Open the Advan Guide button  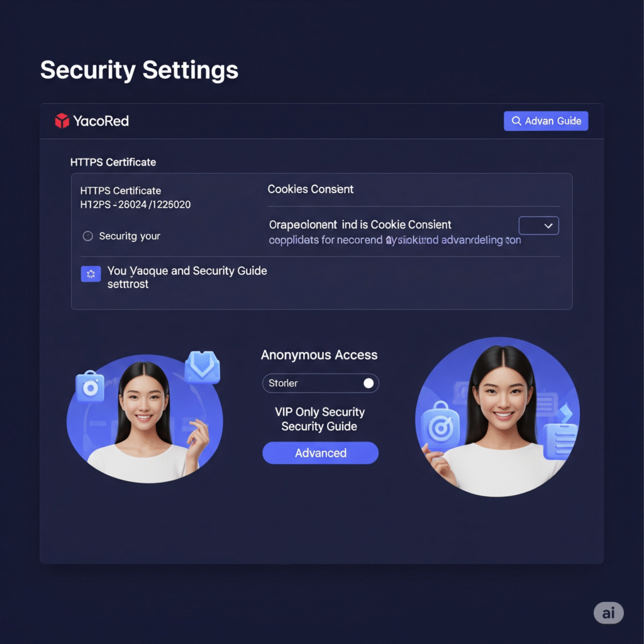(546, 121)
